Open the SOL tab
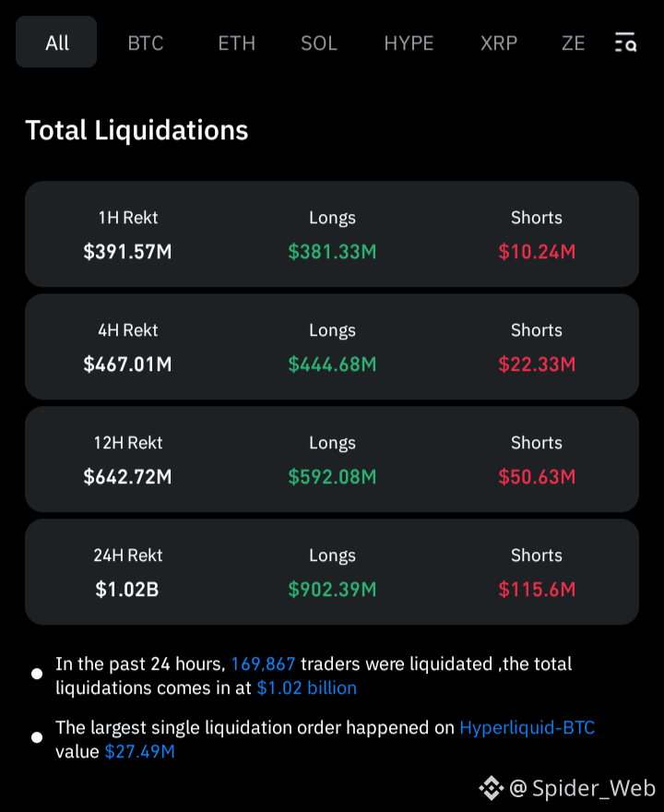The width and height of the screenshot is (664, 812). click(x=319, y=43)
